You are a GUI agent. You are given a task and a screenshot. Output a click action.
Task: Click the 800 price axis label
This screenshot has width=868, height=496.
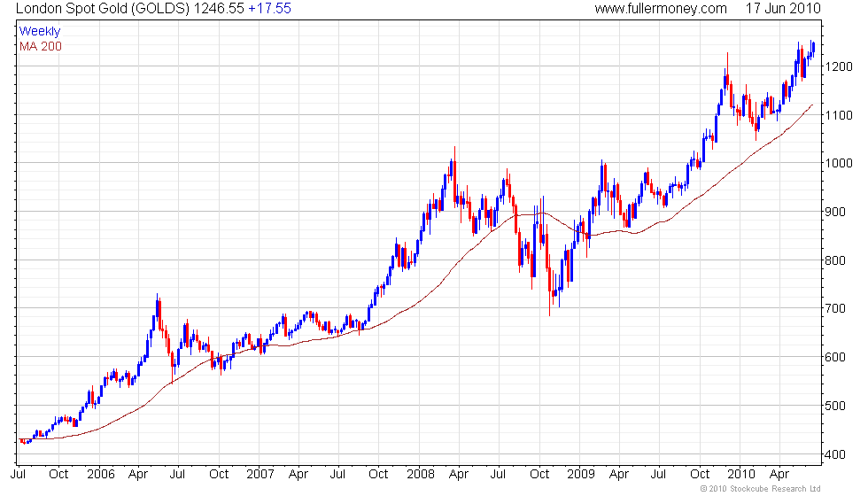(835, 260)
